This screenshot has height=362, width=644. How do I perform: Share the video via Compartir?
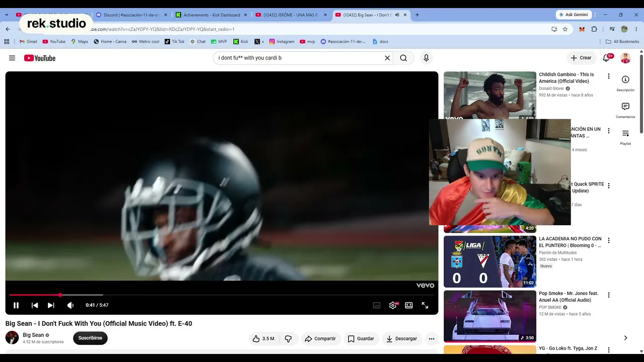pos(320,339)
